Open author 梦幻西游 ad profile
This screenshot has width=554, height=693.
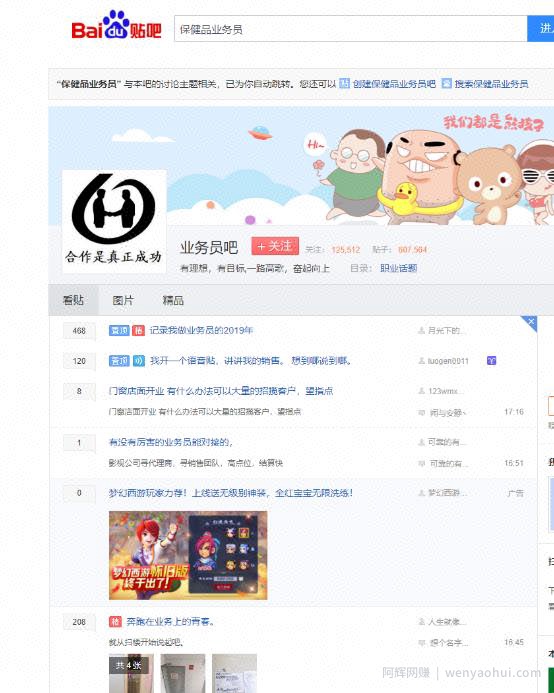tap(447, 493)
